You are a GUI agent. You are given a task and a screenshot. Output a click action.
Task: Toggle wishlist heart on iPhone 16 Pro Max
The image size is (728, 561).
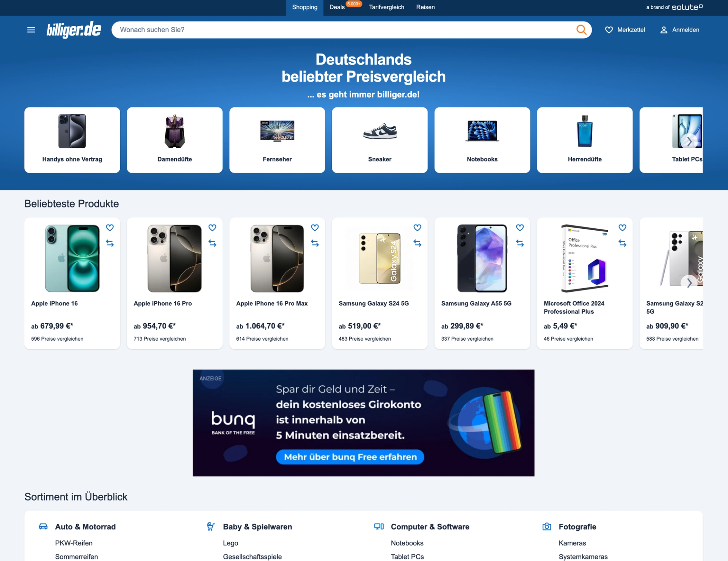pos(315,228)
